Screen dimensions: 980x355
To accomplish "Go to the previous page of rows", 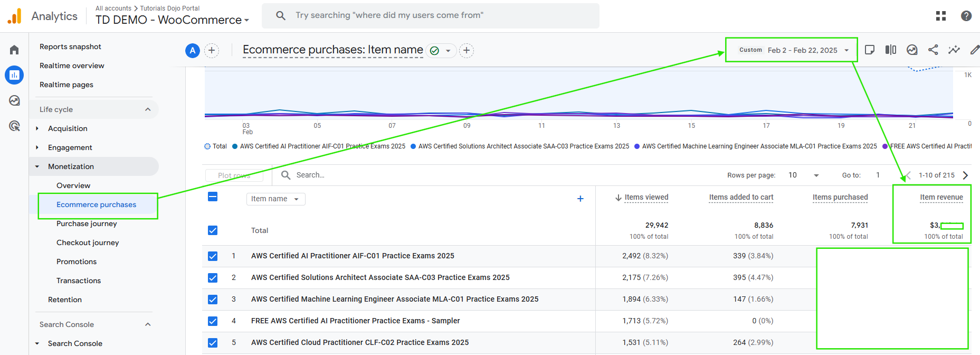I will coord(908,175).
